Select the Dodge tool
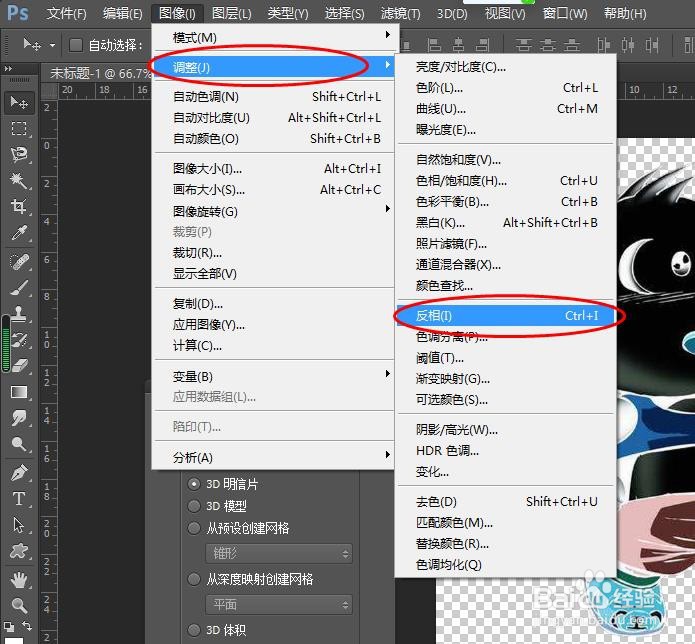 (19, 444)
